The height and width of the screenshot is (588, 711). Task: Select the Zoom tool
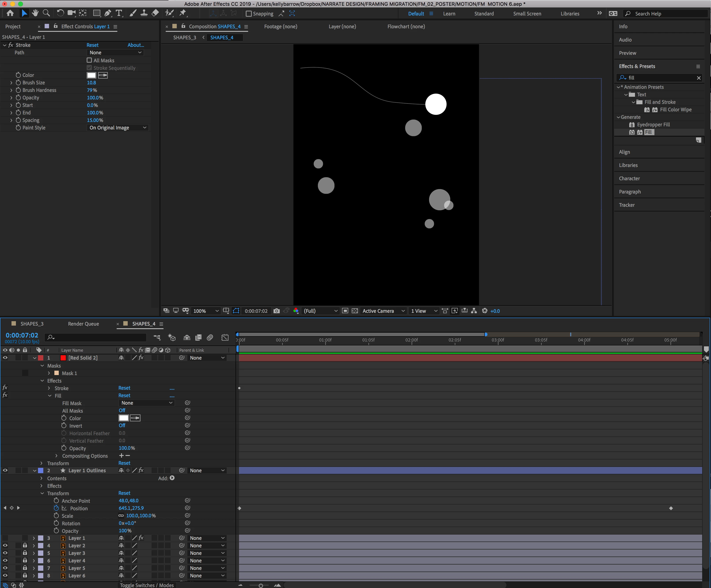pyautogui.click(x=46, y=13)
